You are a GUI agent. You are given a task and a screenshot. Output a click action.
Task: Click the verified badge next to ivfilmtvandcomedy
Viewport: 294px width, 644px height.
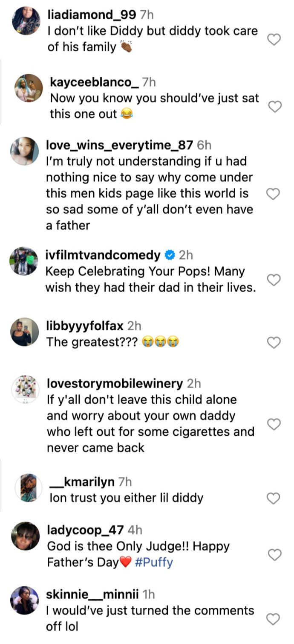(x=168, y=255)
